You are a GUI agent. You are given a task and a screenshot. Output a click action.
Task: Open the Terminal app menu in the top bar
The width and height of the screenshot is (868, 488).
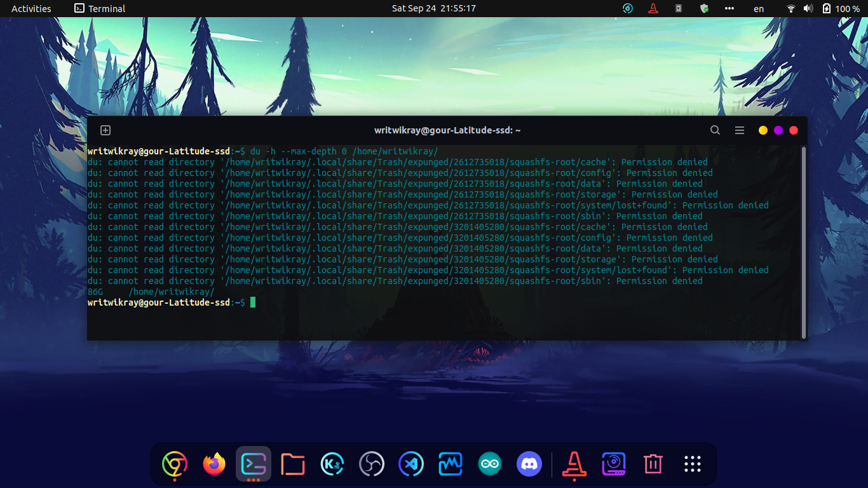99,8
